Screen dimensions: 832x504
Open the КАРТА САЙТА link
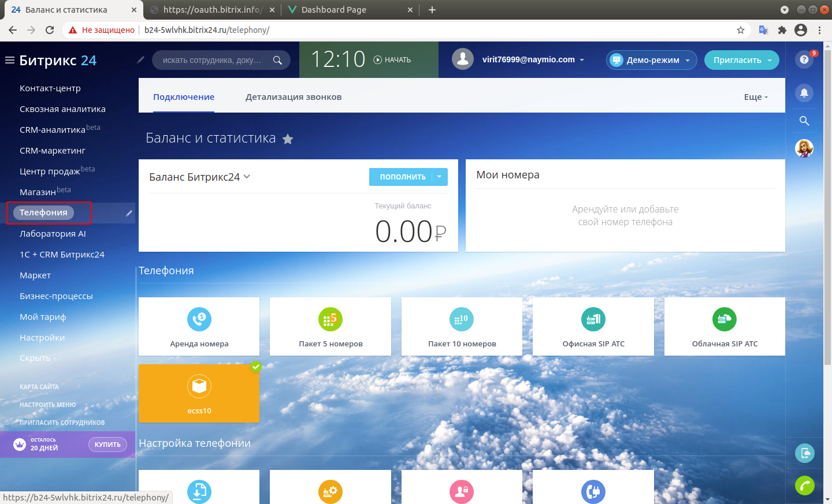[x=39, y=387]
